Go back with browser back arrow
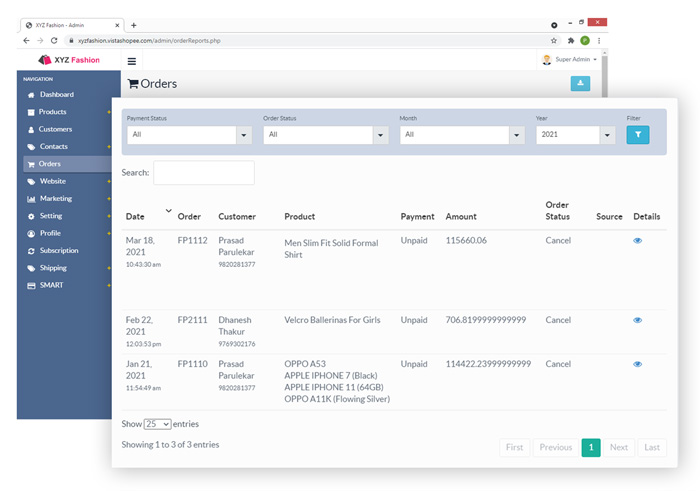Screen dimensions: 700x491 (x=26, y=41)
